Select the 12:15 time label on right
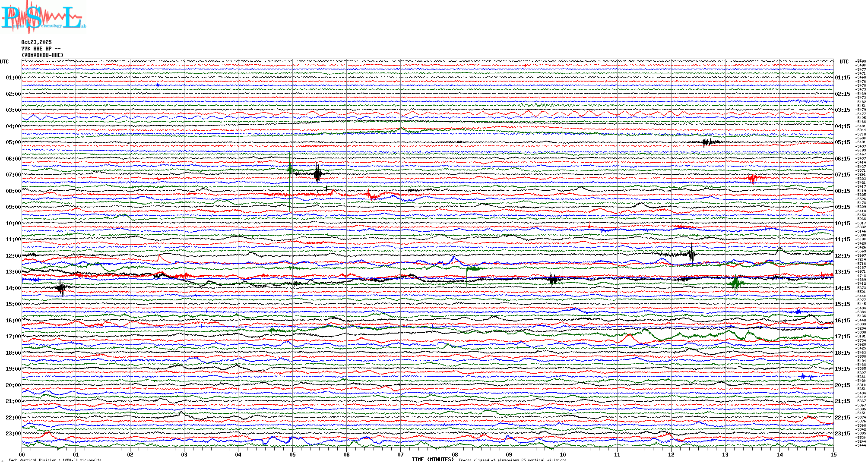 tap(842, 256)
